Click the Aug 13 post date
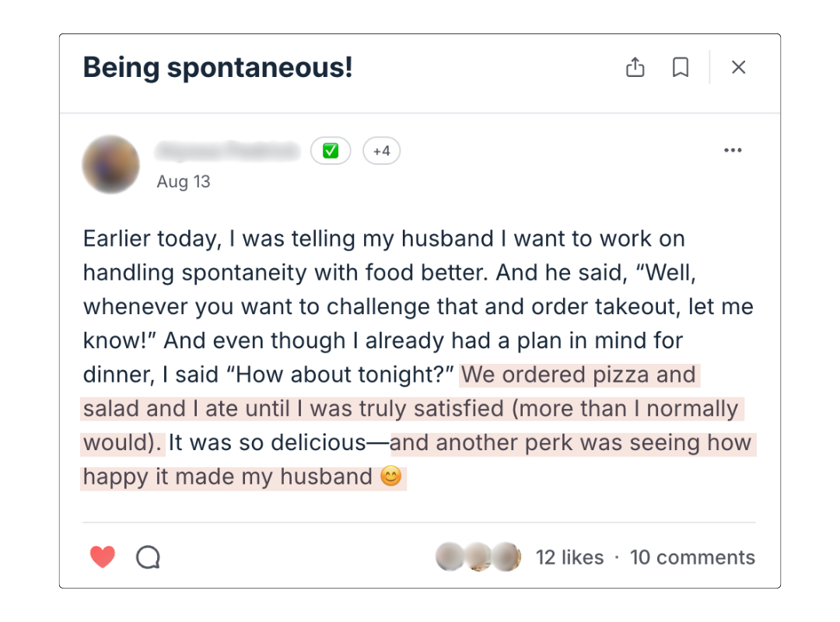840x622 pixels. pos(184,182)
